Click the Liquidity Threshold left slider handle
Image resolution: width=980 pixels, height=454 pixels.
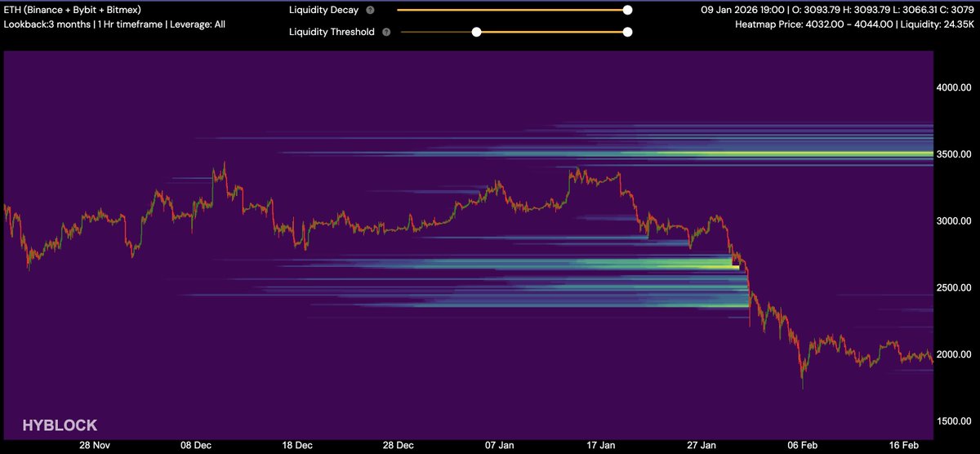point(476,33)
